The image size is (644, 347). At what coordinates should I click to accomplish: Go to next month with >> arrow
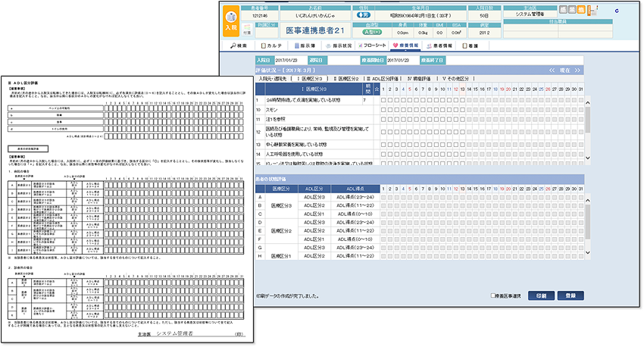(577, 70)
